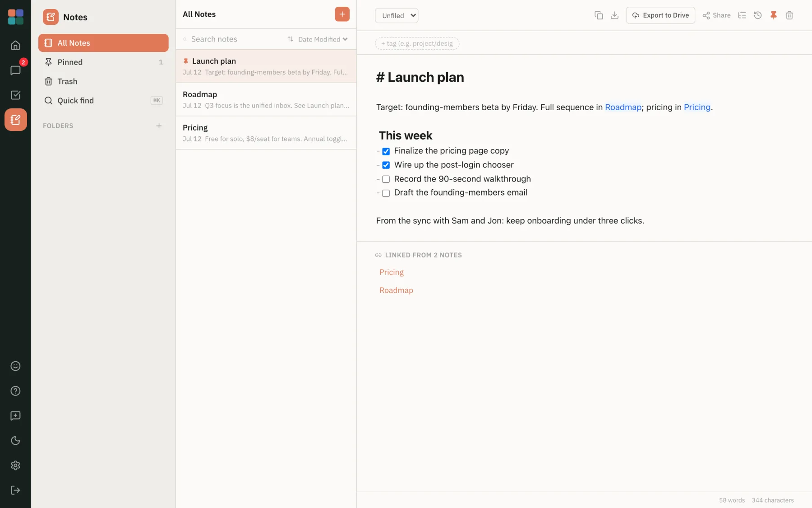This screenshot has width=812, height=508.
Task: Click the sort direction arrows icon
Action: pyautogui.click(x=291, y=39)
